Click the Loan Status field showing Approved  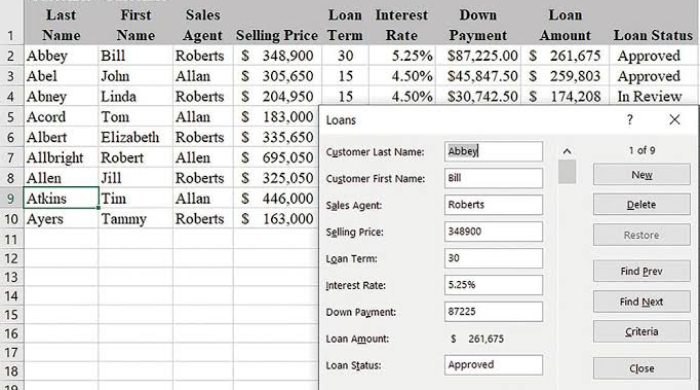tap(493, 365)
